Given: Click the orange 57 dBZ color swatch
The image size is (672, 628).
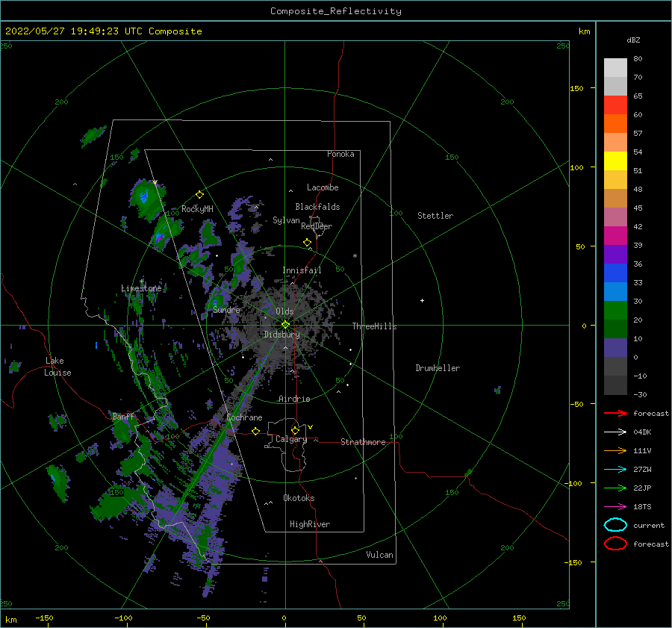Looking at the screenshot, I should [615, 124].
